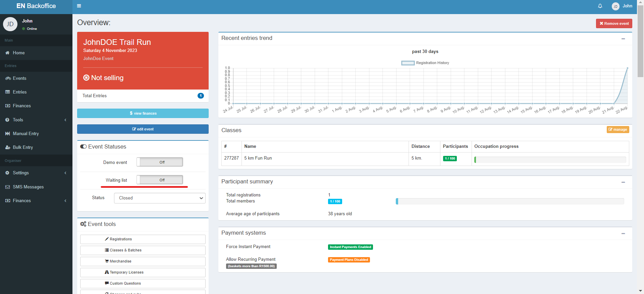Image resolution: width=644 pixels, height=294 pixels.
Task: Click the view finances button
Action: [x=143, y=113]
